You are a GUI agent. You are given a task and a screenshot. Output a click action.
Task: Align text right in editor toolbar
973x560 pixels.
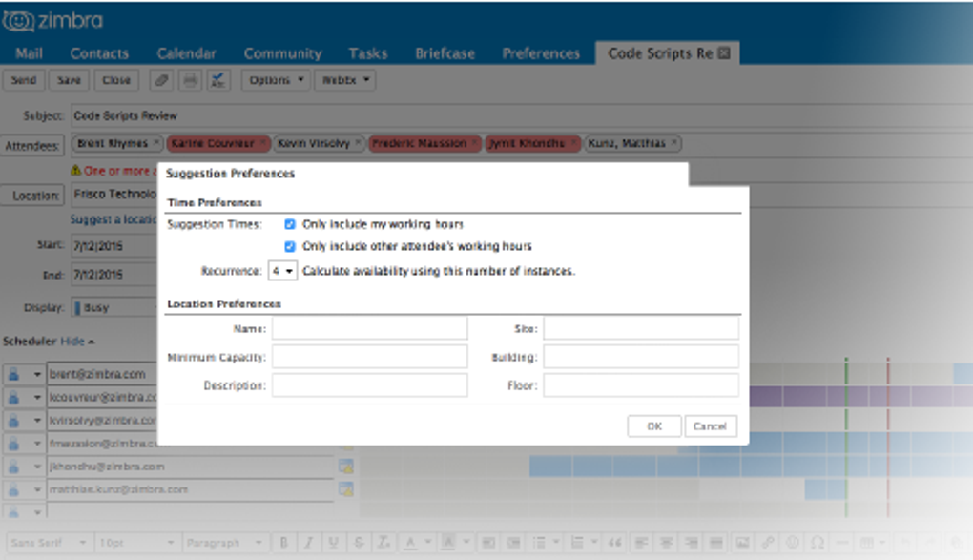click(x=692, y=543)
